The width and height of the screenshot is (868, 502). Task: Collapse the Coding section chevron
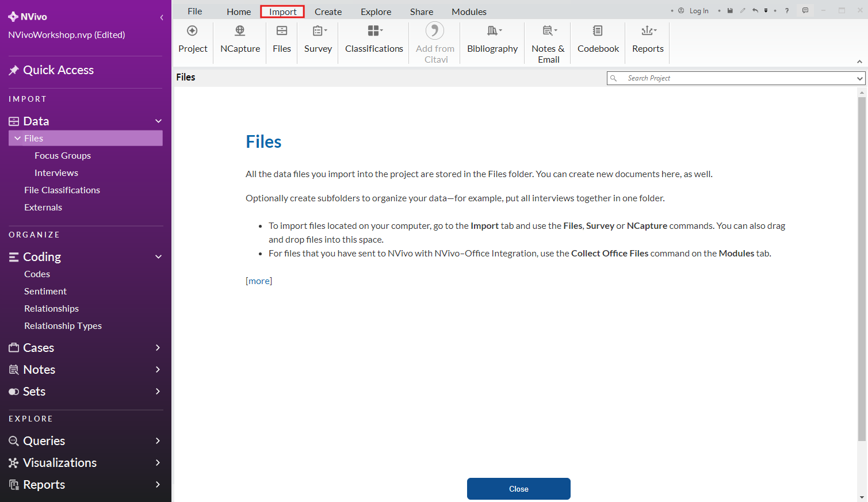click(159, 256)
